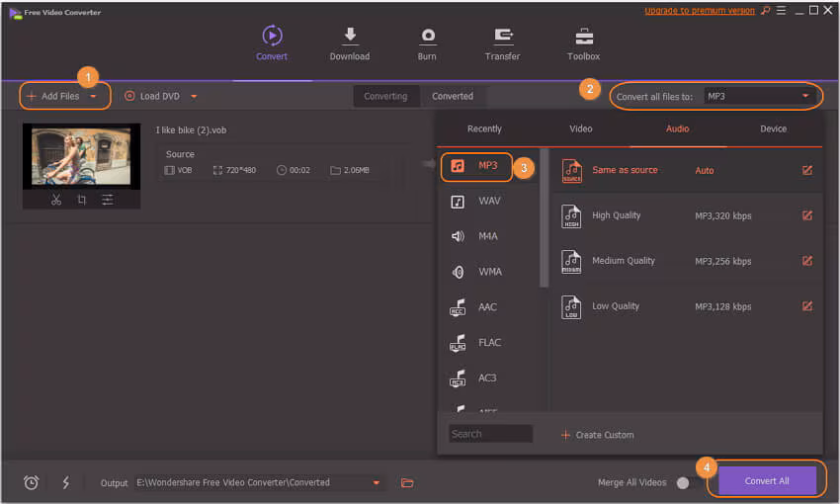Screen dimensions: 840x504
Task: Choose AC3 audio format
Action: 474,378
